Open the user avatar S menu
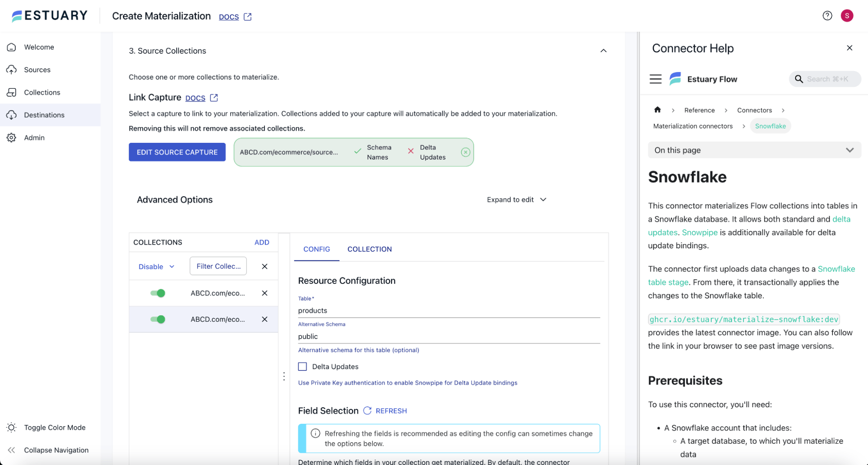 847,16
